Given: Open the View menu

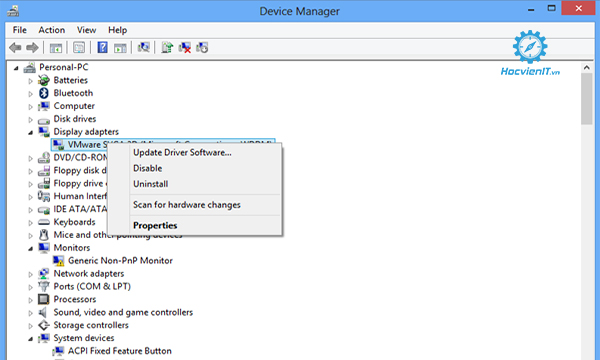Looking at the screenshot, I should click(x=86, y=30).
